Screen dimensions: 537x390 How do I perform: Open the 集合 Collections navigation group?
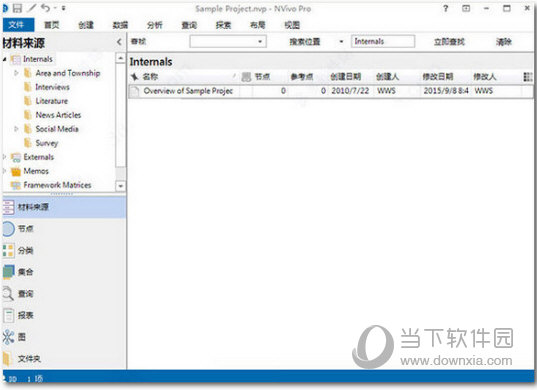(64, 272)
